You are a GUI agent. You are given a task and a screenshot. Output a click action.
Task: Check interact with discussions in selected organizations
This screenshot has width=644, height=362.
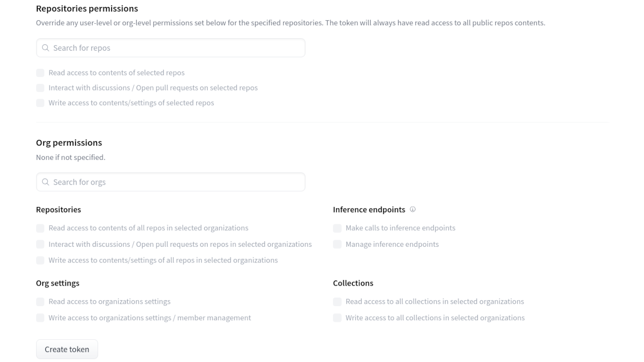(x=40, y=244)
